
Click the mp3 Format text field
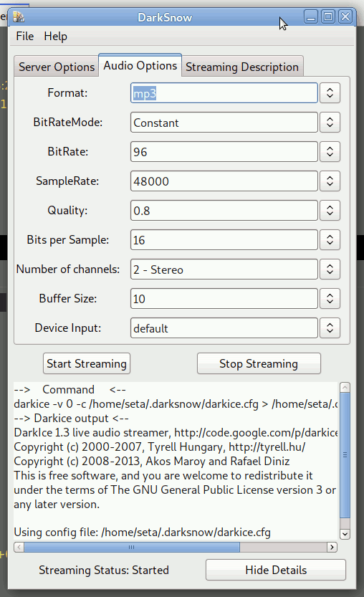click(224, 93)
